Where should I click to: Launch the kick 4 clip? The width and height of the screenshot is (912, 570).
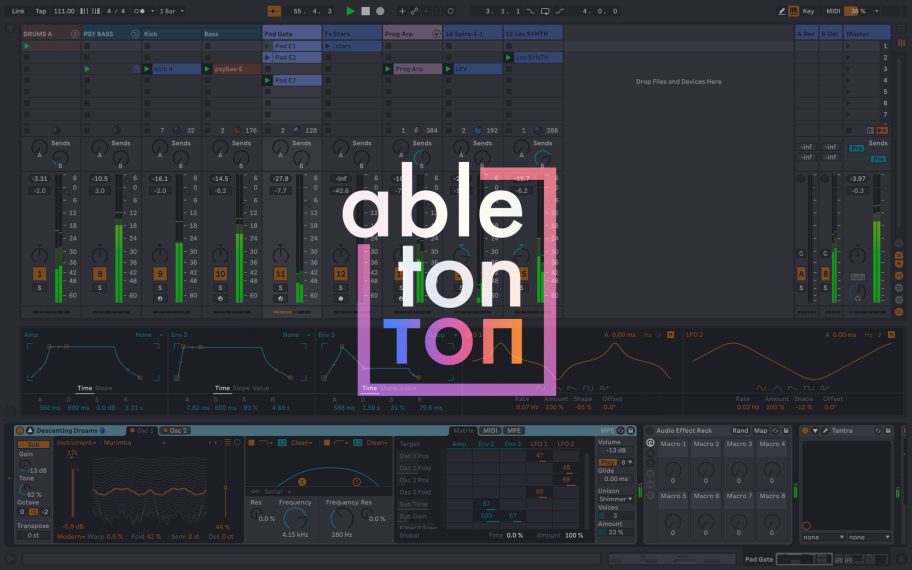[x=147, y=69]
